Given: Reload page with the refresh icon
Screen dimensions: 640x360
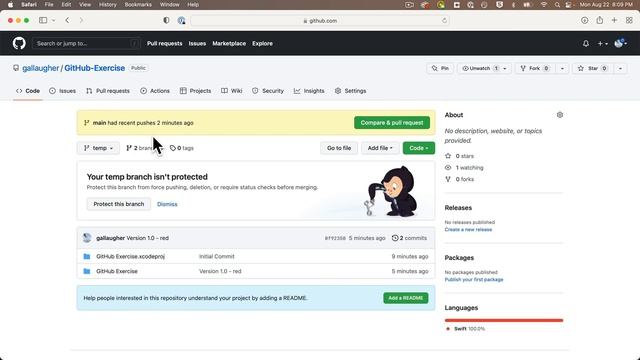Looking at the screenshot, I should pyautogui.click(x=444, y=20).
